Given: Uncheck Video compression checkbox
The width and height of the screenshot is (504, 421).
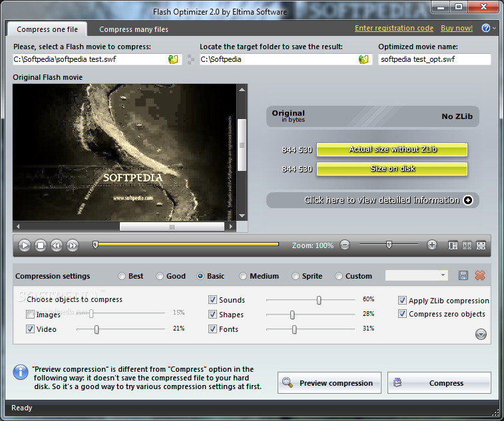Looking at the screenshot, I should (x=30, y=329).
